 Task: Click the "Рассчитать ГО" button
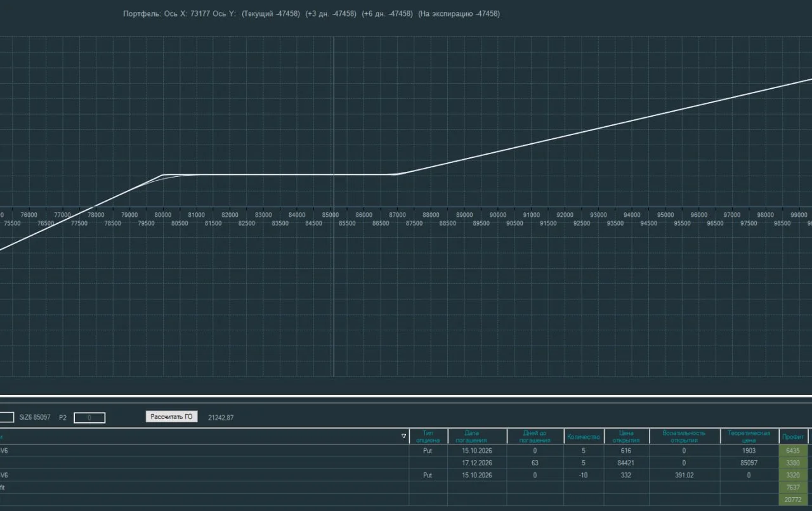pyautogui.click(x=171, y=417)
